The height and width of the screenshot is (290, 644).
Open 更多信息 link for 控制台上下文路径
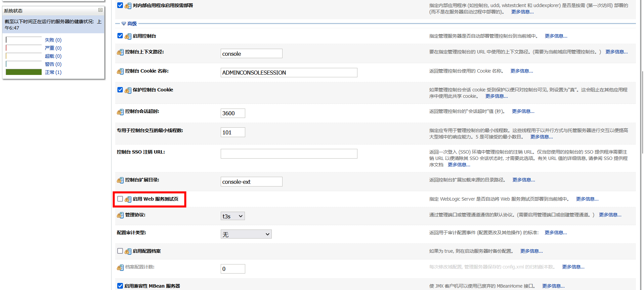pyautogui.click(x=616, y=52)
